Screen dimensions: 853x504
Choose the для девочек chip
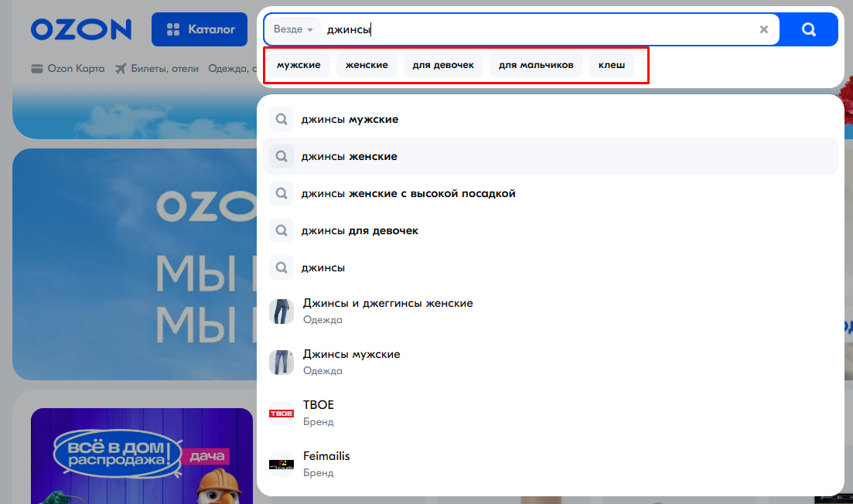(x=443, y=65)
